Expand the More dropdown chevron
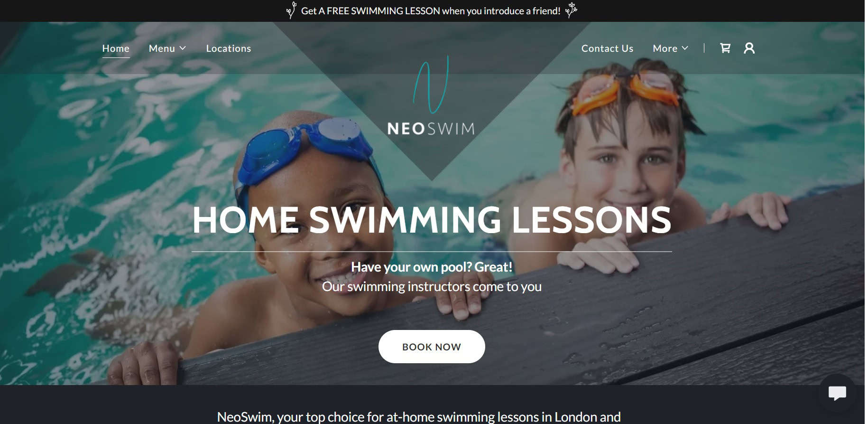The width and height of the screenshot is (868, 424). click(x=685, y=48)
